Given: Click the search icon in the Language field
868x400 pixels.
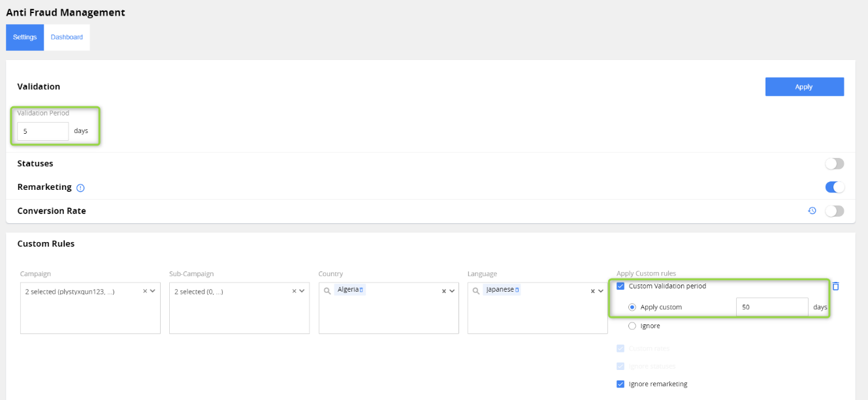Looking at the screenshot, I should point(476,289).
